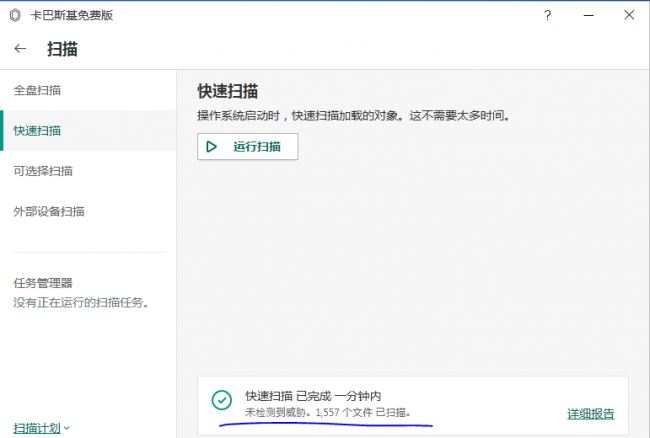Click the 没有正在运行的扫描任务 text
This screenshot has width=650, height=438.
(x=81, y=302)
